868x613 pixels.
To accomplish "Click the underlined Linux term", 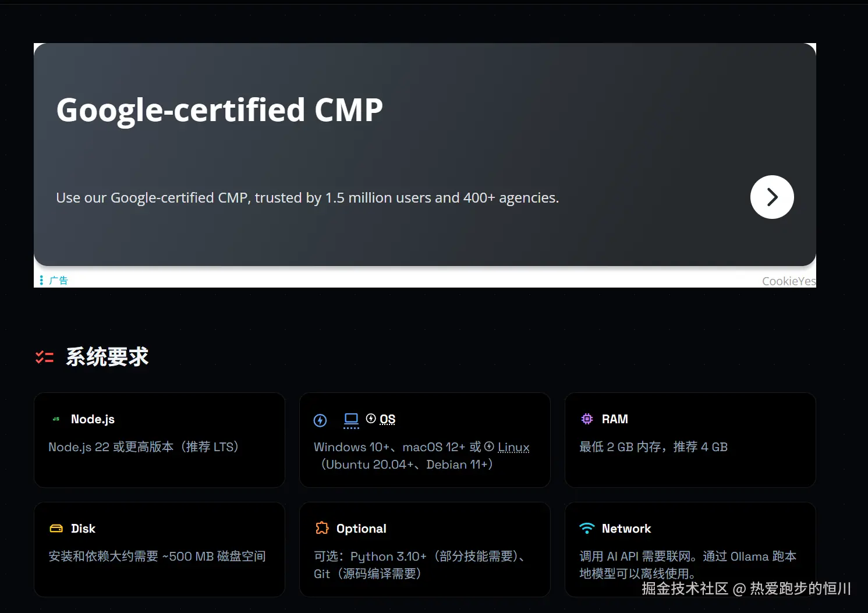I will pos(513,447).
